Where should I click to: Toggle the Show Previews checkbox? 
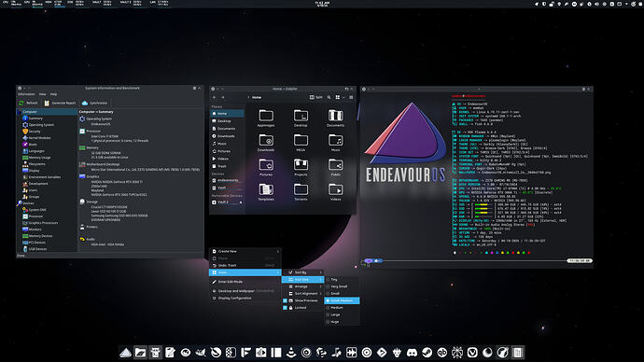click(x=285, y=300)
